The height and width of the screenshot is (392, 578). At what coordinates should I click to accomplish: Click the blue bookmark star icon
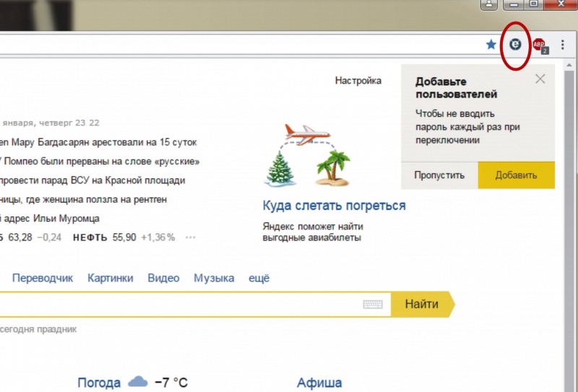click(x=491, y=45)
